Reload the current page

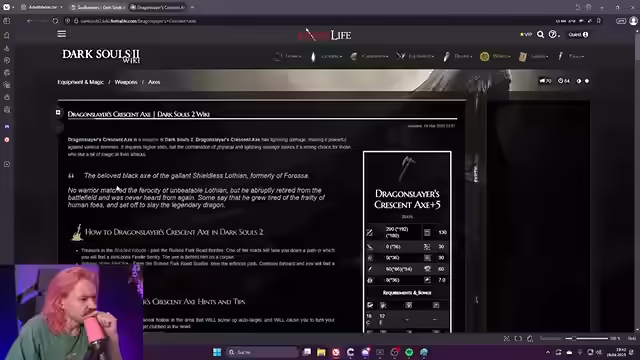[55, 21]
